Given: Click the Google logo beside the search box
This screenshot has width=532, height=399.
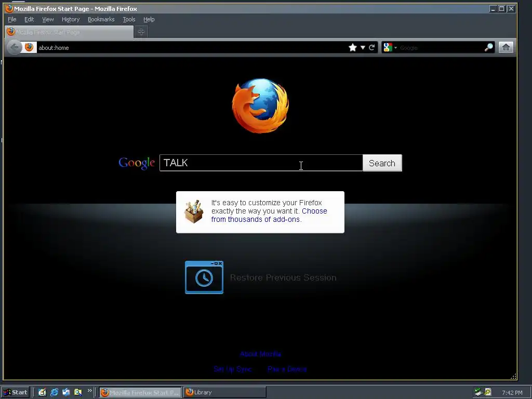Looking at the screenshot, I should [x=137, y=163].
